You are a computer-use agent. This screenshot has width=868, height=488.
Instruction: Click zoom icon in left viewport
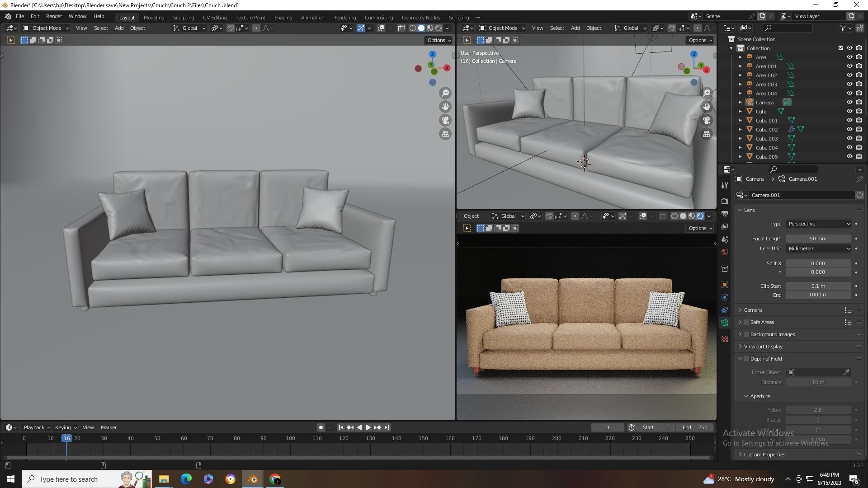tap(445, 93)
